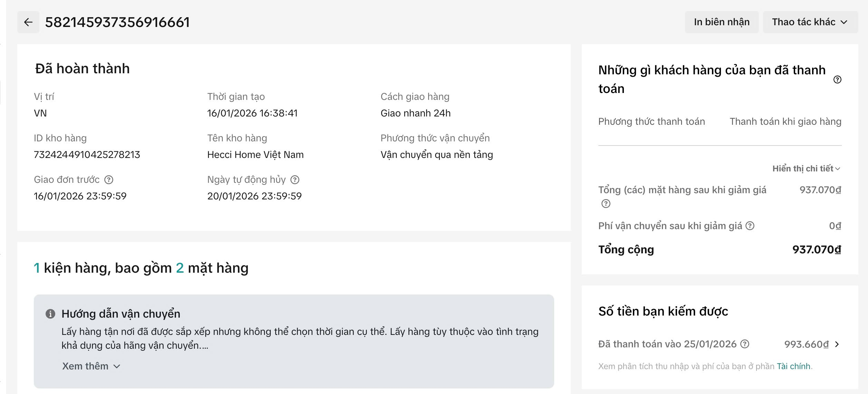Click help icon beside Đã thanh toán vào date
The width and height of the screenshot is (868, 394).
[745, 344]
